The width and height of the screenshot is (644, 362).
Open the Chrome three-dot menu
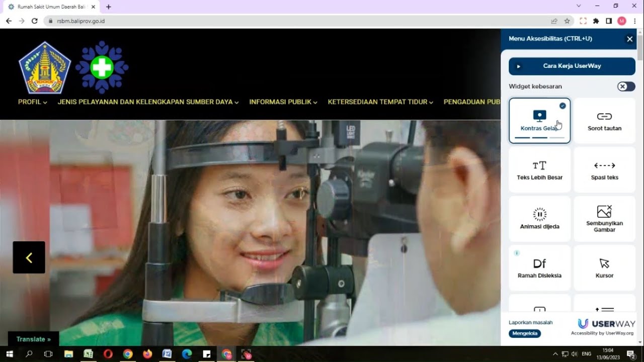pos(635,21)
